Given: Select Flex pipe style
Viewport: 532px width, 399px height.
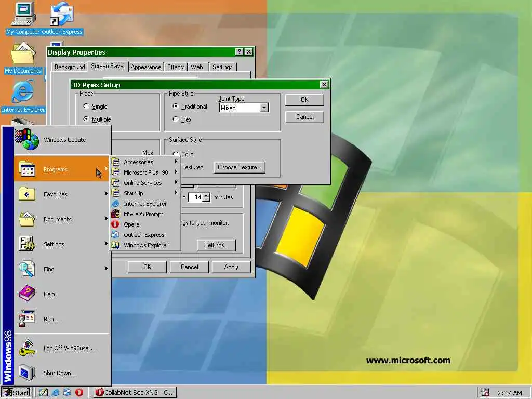Looking at the screenshot, I should (176, 119).
